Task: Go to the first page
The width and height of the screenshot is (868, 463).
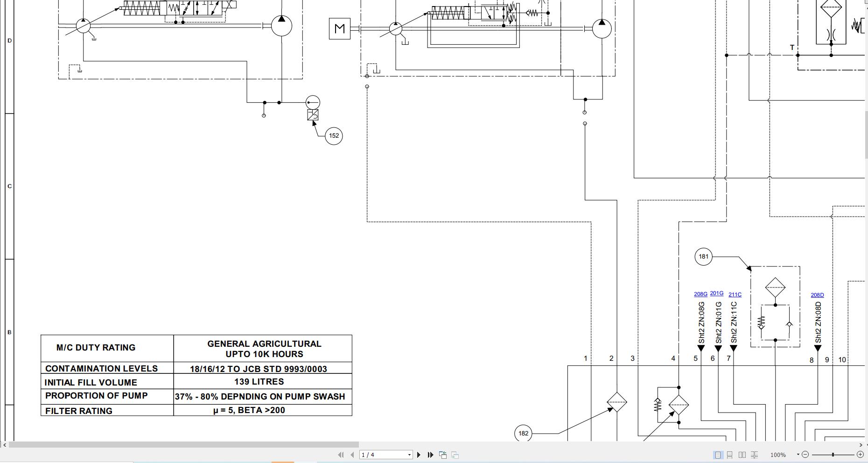Action: (341, 455)
